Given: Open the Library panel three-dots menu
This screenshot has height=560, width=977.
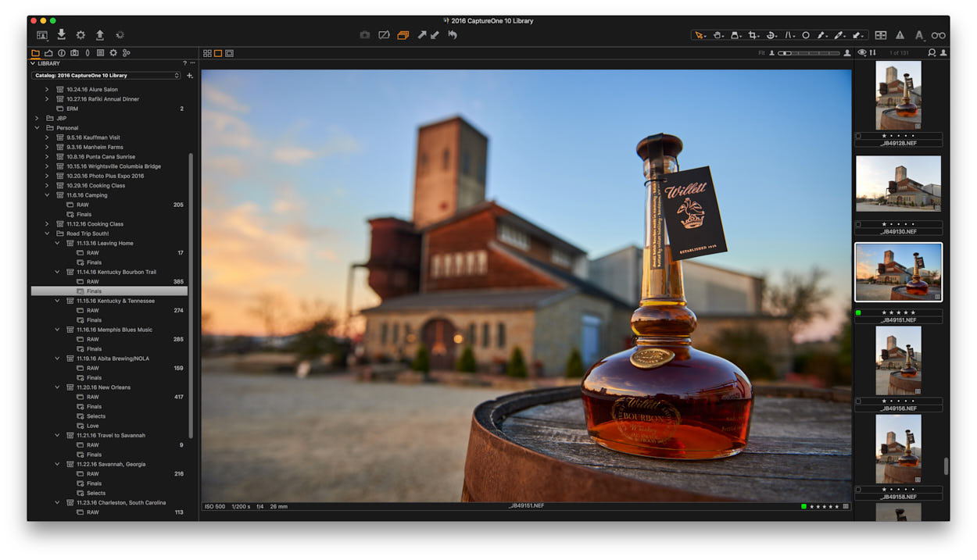Looking at the screenshot, I should (x=192, y=63).
